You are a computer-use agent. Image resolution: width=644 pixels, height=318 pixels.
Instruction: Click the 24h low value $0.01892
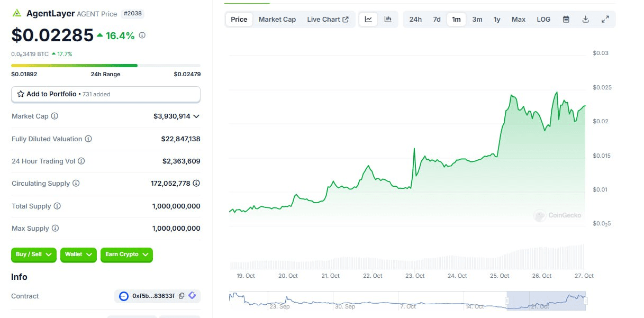point(24,74)
